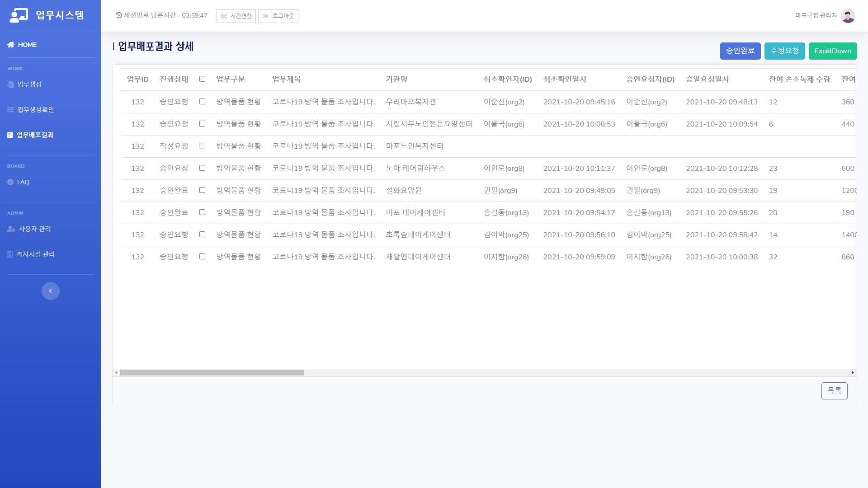The height and width of the screenshot is (488, 868).
Task: Check the 노아 케어링하우스 row checkbox
Action: [x=203, y=168]
